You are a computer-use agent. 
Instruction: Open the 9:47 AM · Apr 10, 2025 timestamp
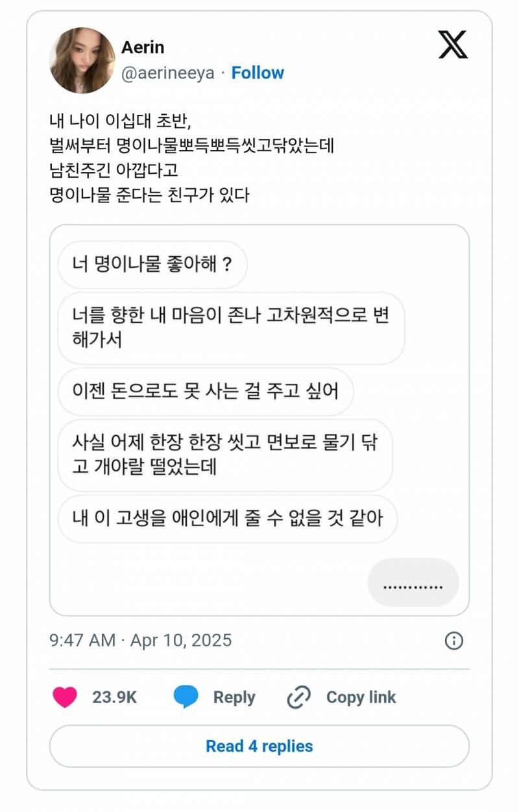coord(141,641)
